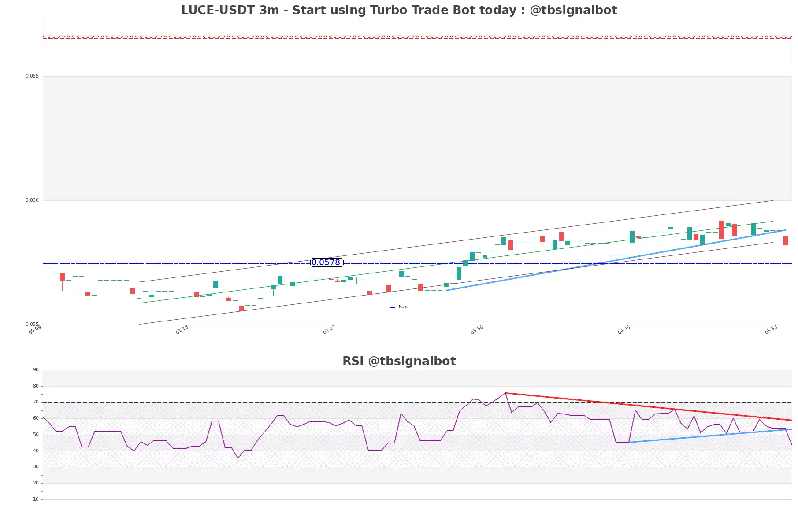
Task: Click the 03:36 time axis label
Action: [477, 330]
